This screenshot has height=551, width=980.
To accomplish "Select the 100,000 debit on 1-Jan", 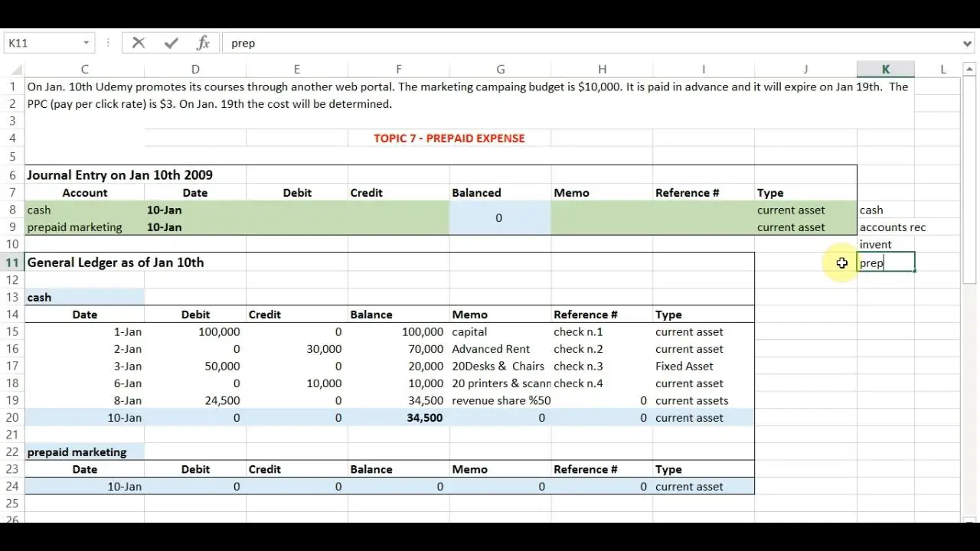I will point(195,332).
